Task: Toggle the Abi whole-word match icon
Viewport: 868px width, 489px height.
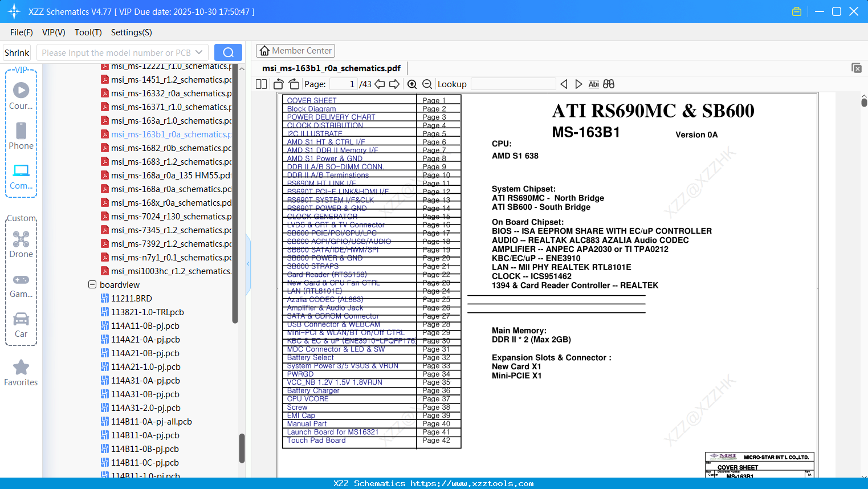Action: [593, 84]
